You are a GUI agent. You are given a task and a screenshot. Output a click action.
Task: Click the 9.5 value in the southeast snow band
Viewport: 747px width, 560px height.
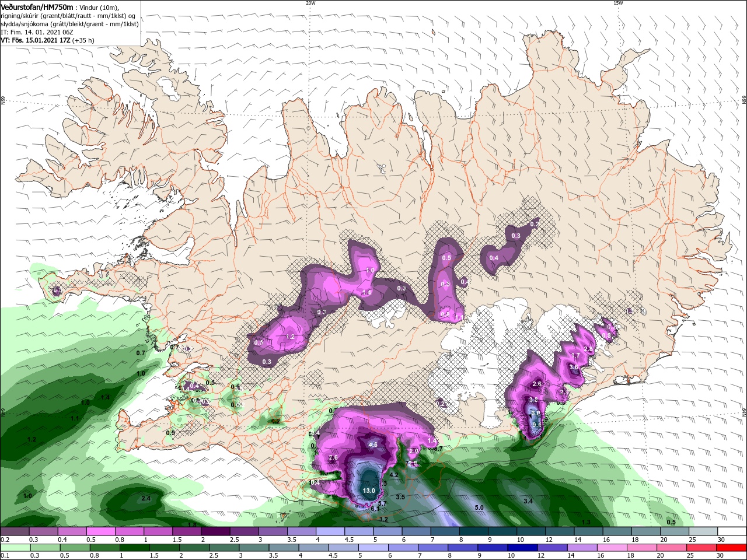[x=537, y=425]
